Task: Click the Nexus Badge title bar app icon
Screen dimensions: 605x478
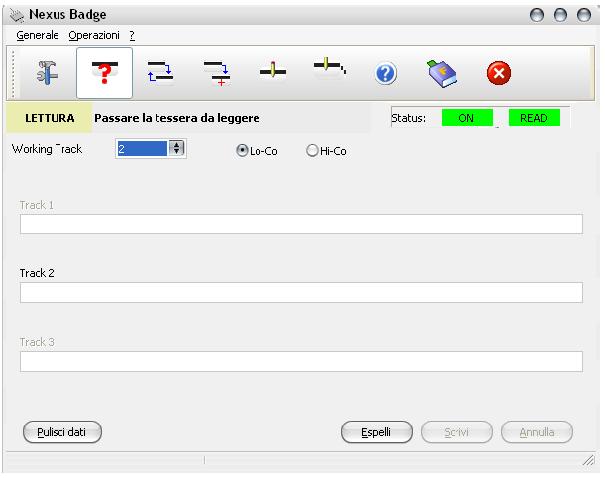Action: click(x=17, y=15)
